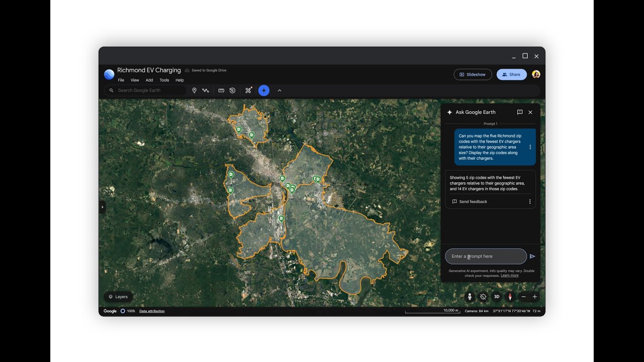
Task: Zoom in with the plus control
Action: pos(535,297)
